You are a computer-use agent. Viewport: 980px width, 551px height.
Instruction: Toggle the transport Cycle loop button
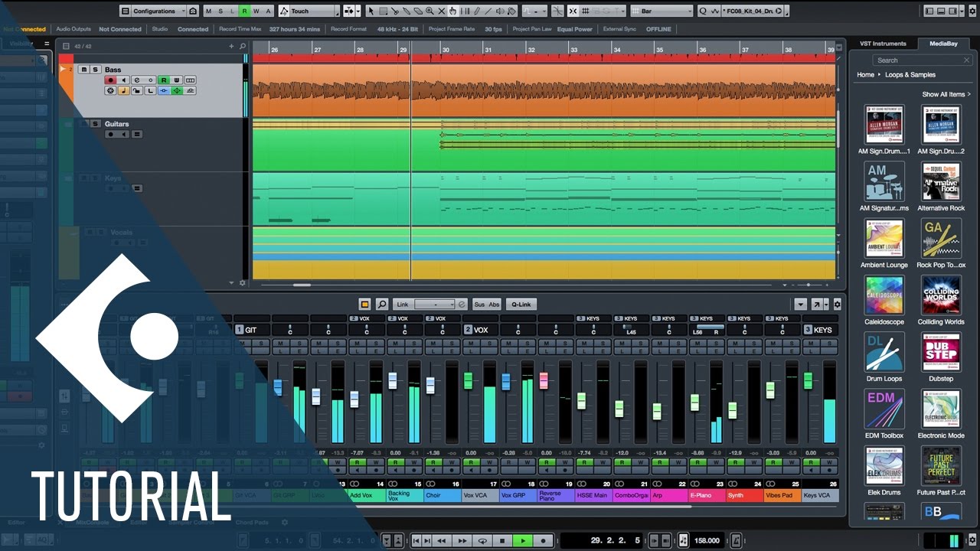click(483, 540)
